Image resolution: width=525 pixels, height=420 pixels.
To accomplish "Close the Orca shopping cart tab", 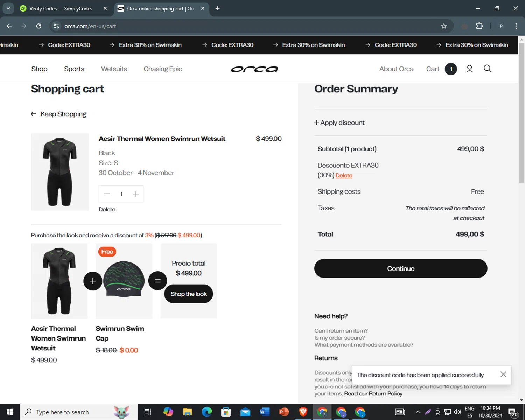I will [x=203, y=8].
